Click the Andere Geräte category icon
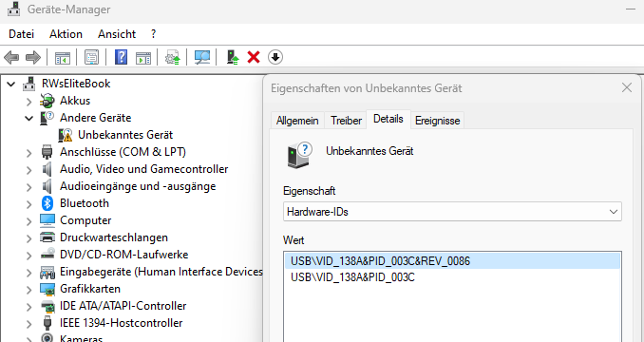 coord(47,118)
